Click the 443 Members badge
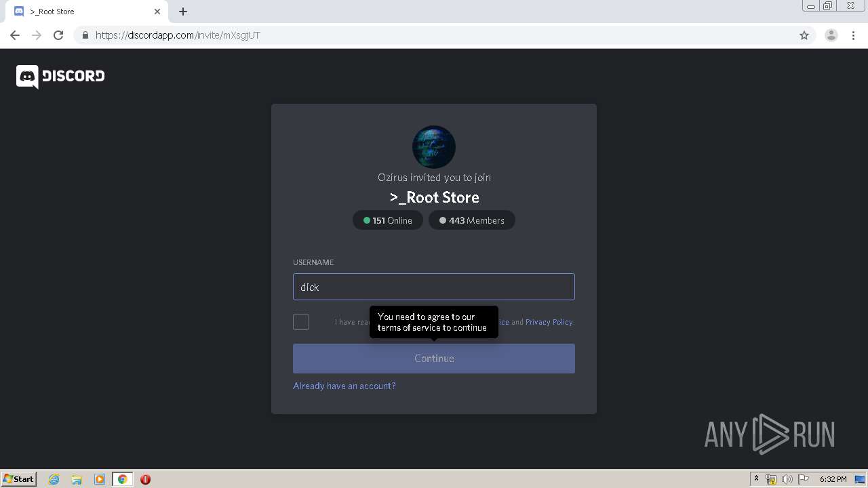 tap(472, 220)
